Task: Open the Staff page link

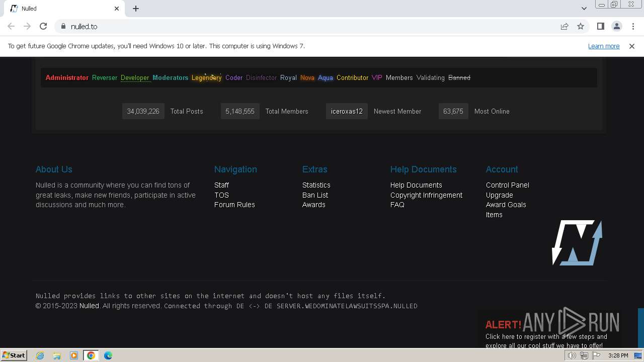Action: [221, 185]
